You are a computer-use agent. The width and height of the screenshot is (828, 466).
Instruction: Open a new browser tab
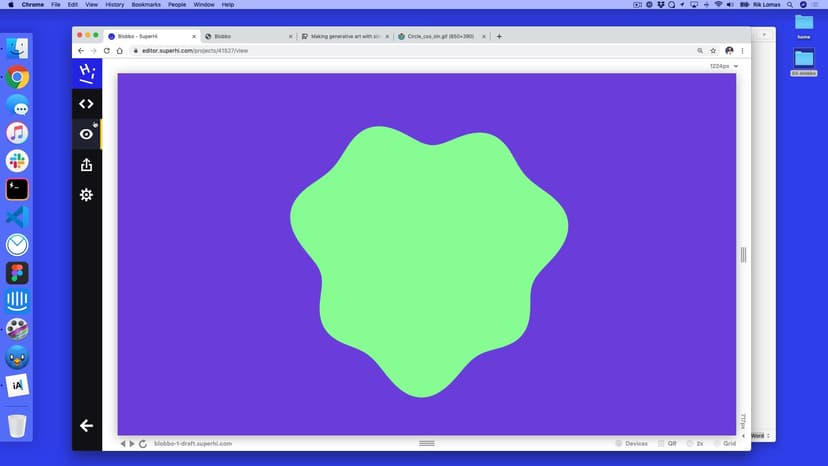[499, 36]
